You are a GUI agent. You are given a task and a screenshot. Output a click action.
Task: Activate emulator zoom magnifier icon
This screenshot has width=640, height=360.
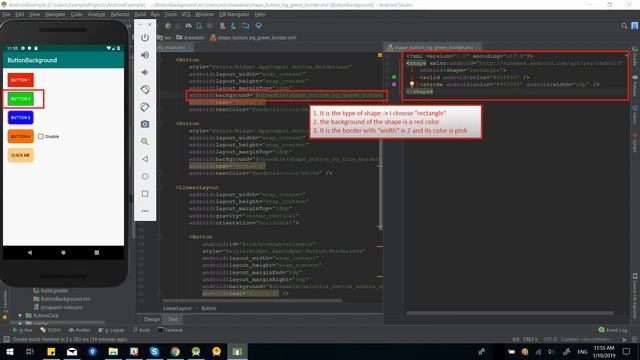coord(145,142)
